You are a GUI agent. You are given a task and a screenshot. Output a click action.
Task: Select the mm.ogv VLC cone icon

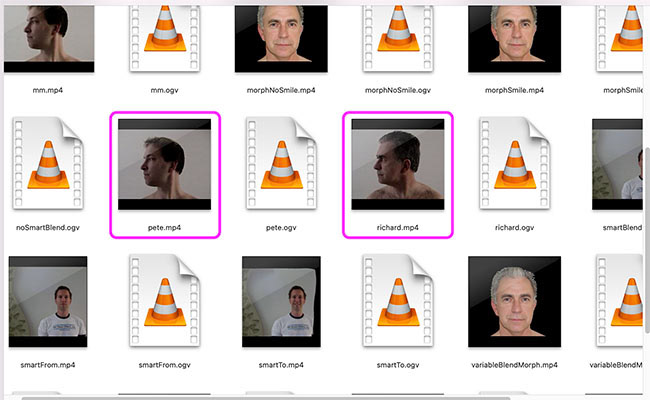point(165,38)
